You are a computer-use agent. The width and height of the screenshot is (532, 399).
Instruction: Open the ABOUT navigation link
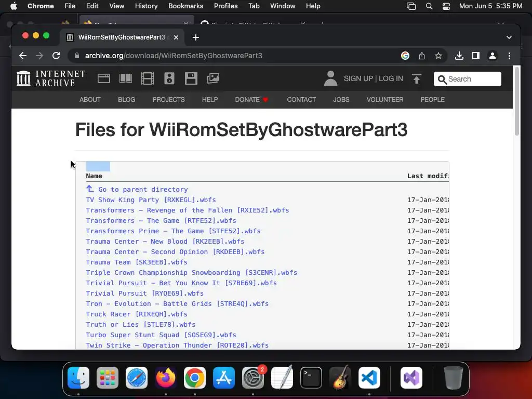coord(90,99)
